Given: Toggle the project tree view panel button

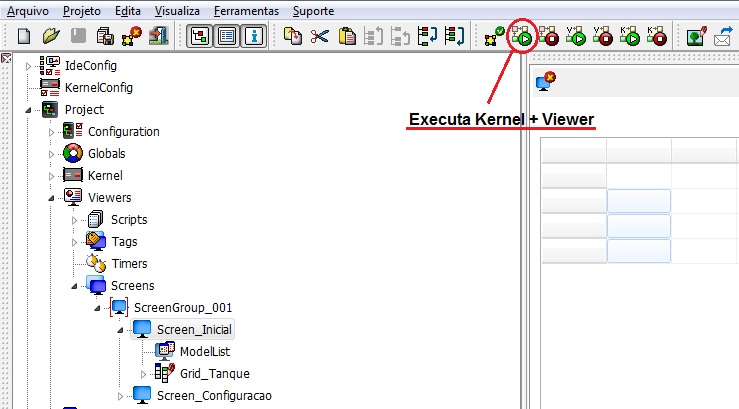Looking at the screenshot, I should (200, 36).
